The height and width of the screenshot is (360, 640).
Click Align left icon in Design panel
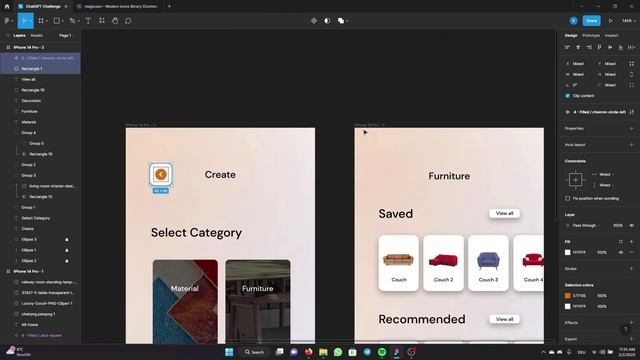coord(567,47)
